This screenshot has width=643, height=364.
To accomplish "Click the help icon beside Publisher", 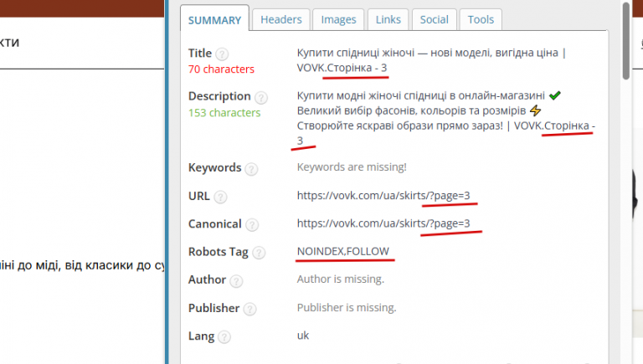I will (249, 309).
